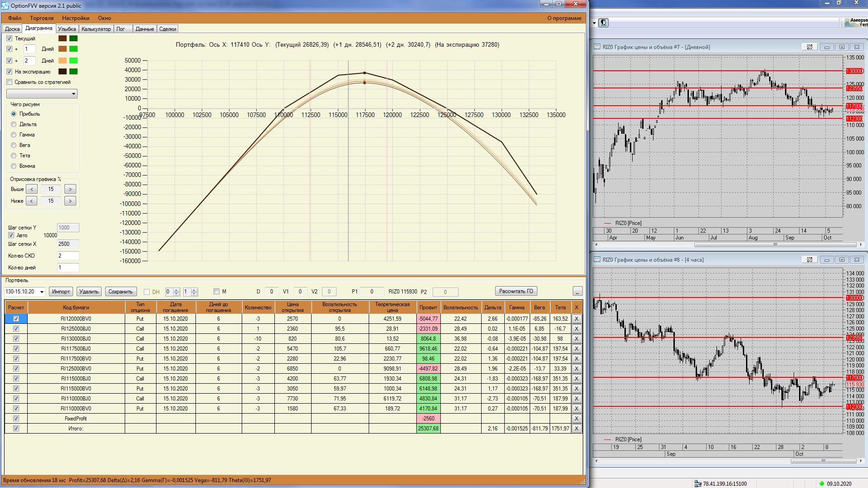868x488 pixels.
Task: Enable 'Сравнить со стратегией' checkbox
Action: coord(10,82)
